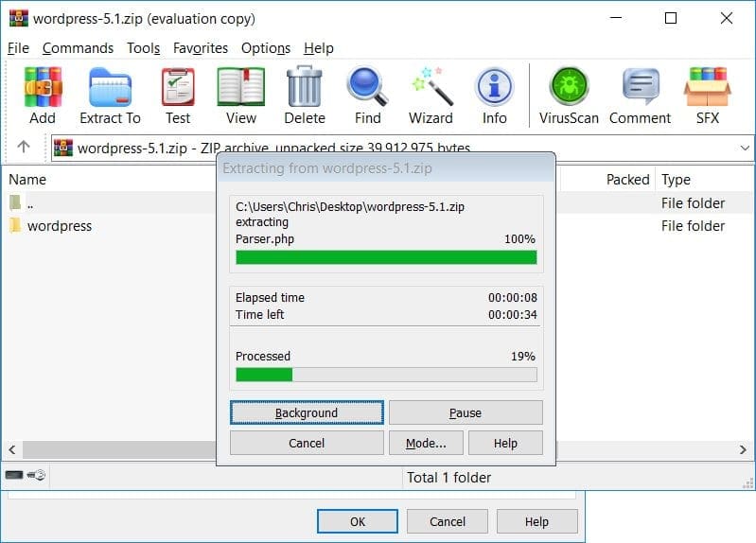
Task: Click the Delete trash can icon
Action: pyautogui.click(x=305, y=86)
